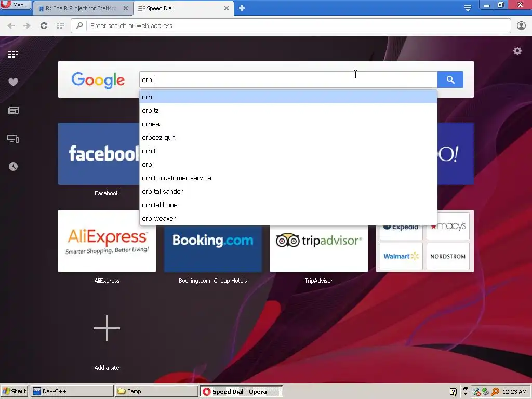Go forward with the forward arrow
The height and width of the screenshot is (399, 532).
[27, 26]
